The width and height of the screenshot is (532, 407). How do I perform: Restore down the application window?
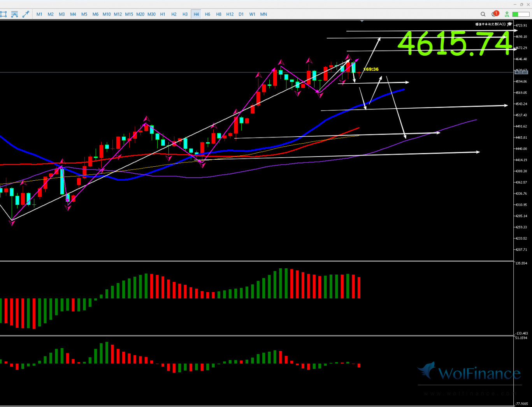pyautogui.click(x=521, y=4)
